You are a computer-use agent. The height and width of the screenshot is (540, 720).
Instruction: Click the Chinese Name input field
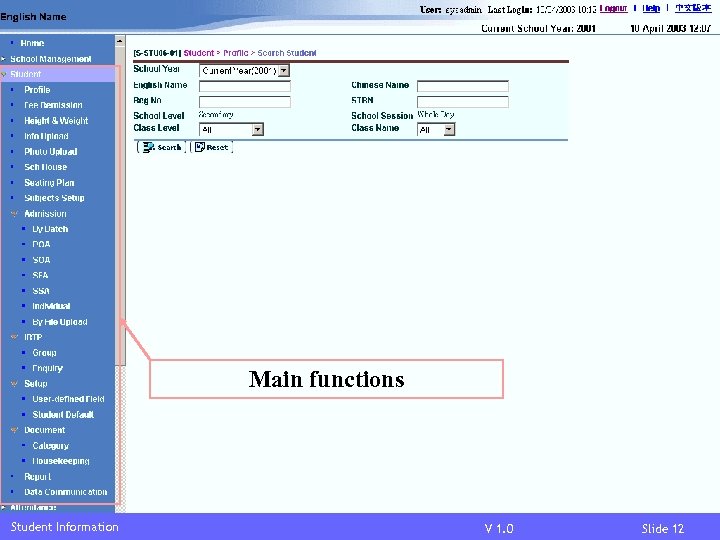click(463, 86)
